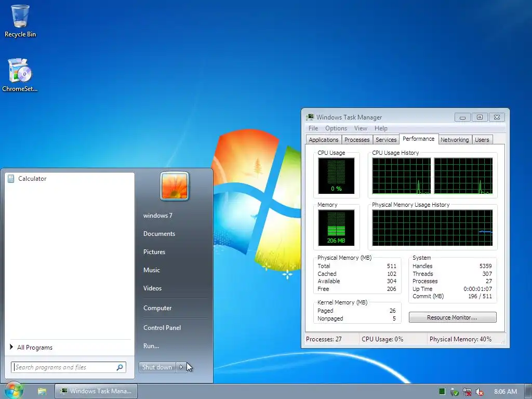Open the Recycle Bin desktop icon
This screenshot has width=532, height=399.
click(x=20, y=21)
